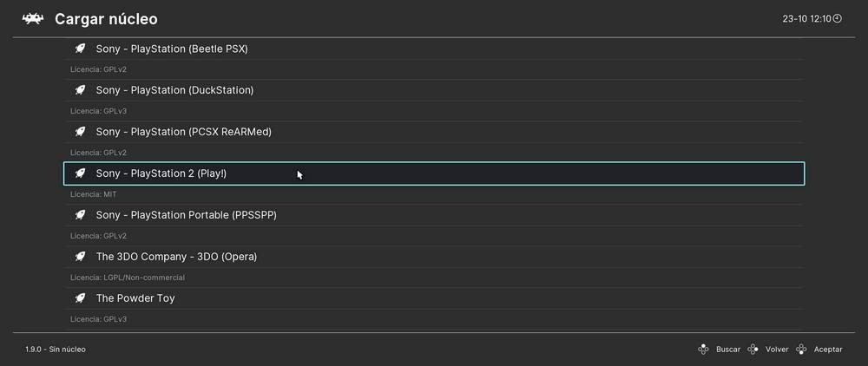Click rocket icon beside The Powder Toy

pyautogui.click(x=80, y=298)
